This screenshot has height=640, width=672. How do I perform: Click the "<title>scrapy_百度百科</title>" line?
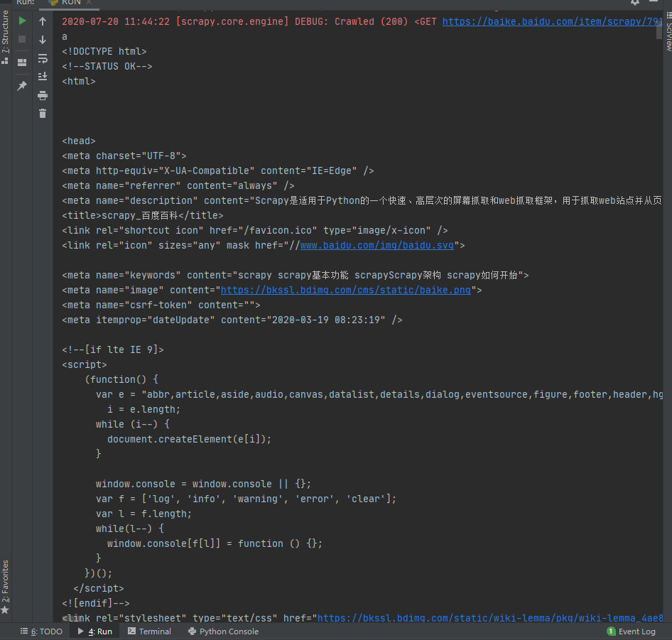(143, 216)
